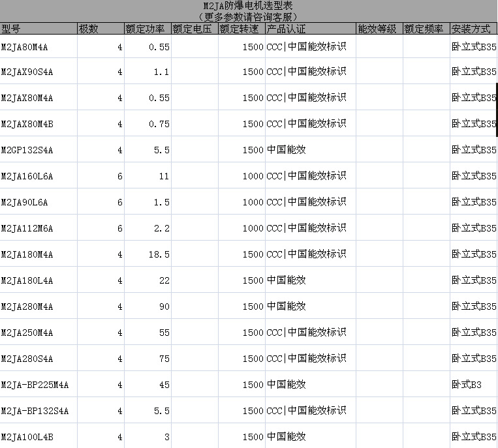Select the M2GP132S4A model cell
The height and width of the screenshot is (448, 498).
tap(39, 150)
